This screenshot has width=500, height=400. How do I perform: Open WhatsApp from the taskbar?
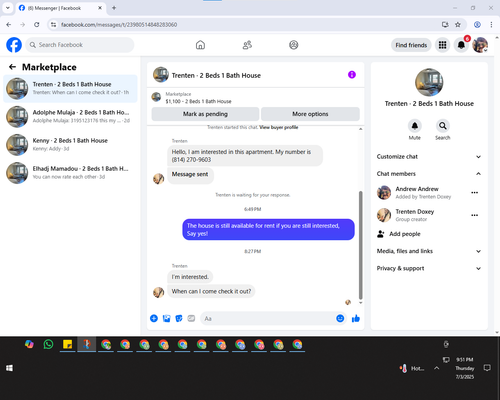click(x=48, y=344)
